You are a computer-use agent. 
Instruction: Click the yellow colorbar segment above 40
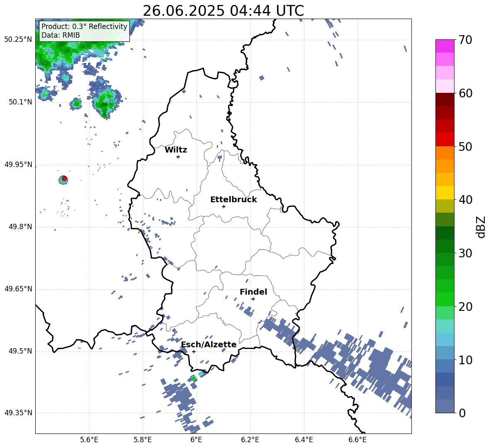click(x=445, y=193)
